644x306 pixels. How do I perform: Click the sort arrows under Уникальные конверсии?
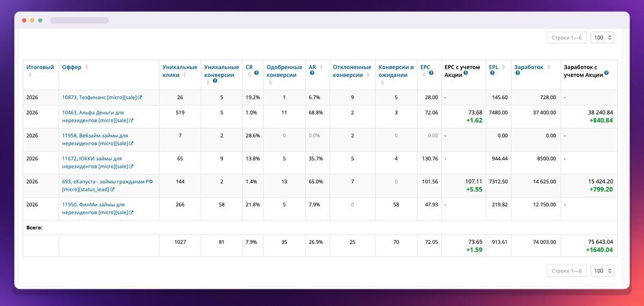[207, 83]
